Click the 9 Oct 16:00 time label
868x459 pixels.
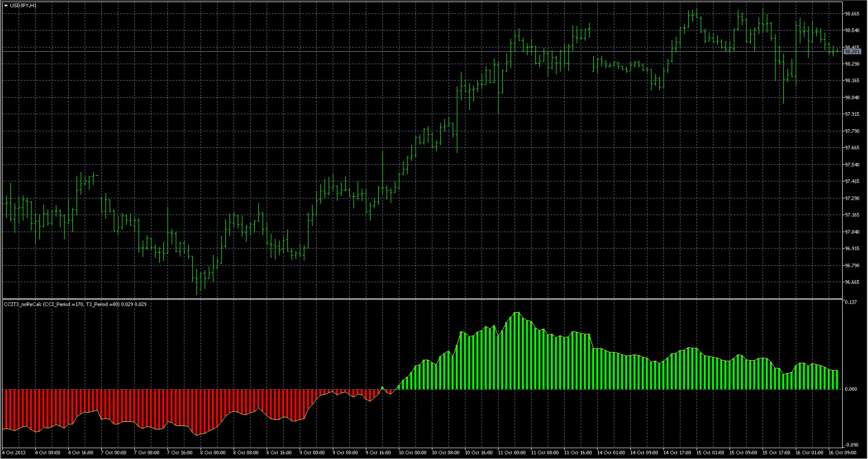378,453
